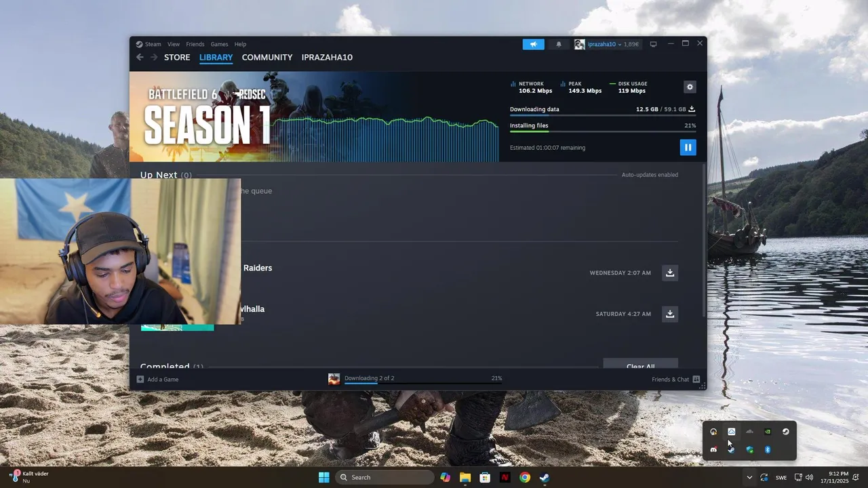Start download for the Valhalla row
Screen dimensions: 868x488
tap(670, 314)
